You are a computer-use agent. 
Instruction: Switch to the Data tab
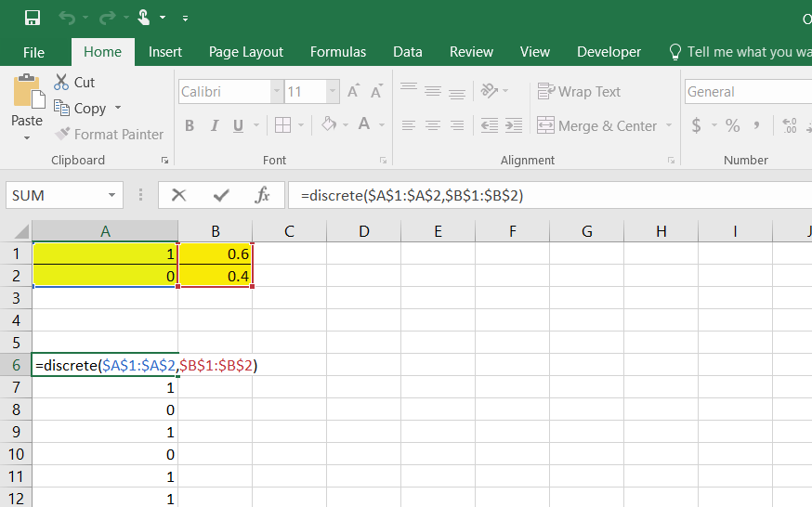coord(408,52)
